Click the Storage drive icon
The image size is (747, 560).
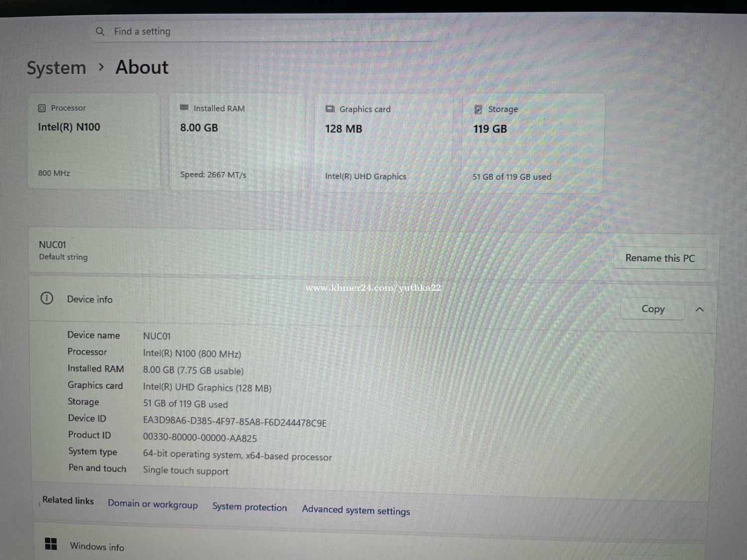[478, 110]
